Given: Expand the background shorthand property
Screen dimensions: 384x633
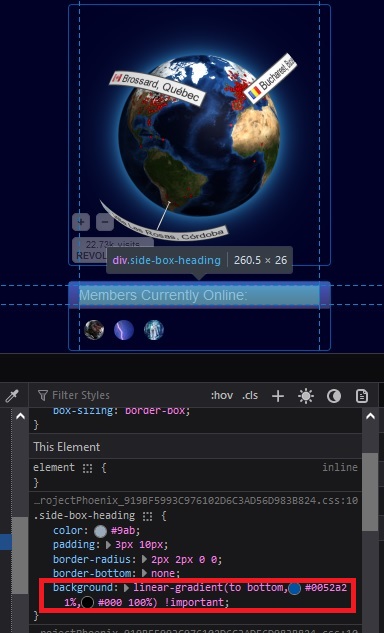Looking at the screenshot, I should pyautogui.click(x=126, y=588).
